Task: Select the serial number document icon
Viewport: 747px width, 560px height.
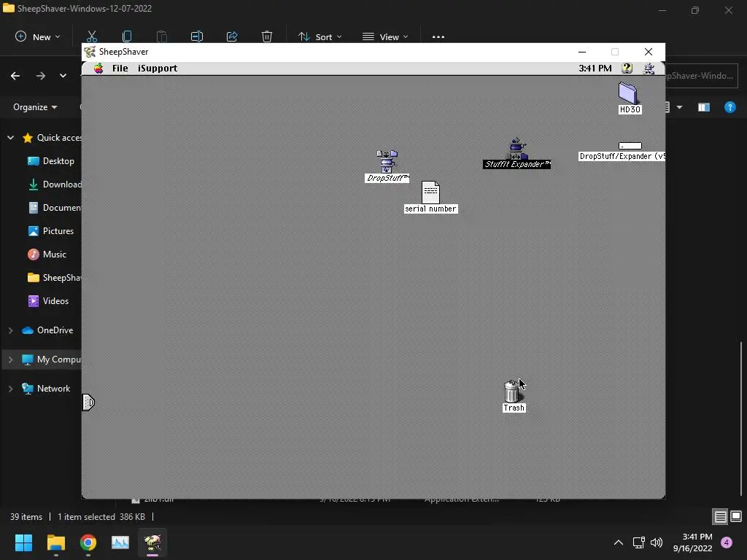Action: (x=430, y=192)
